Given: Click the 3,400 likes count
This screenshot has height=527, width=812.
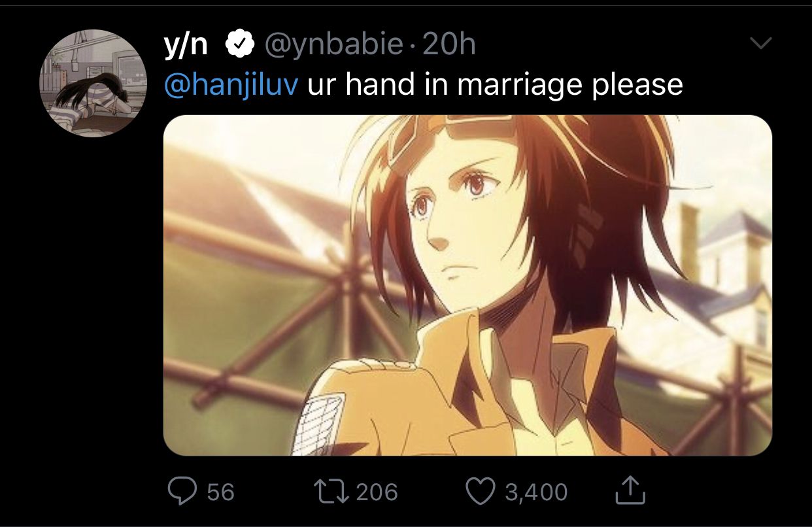Looking at the screenshot, I should pyautogui.click(x=535, y=492).
